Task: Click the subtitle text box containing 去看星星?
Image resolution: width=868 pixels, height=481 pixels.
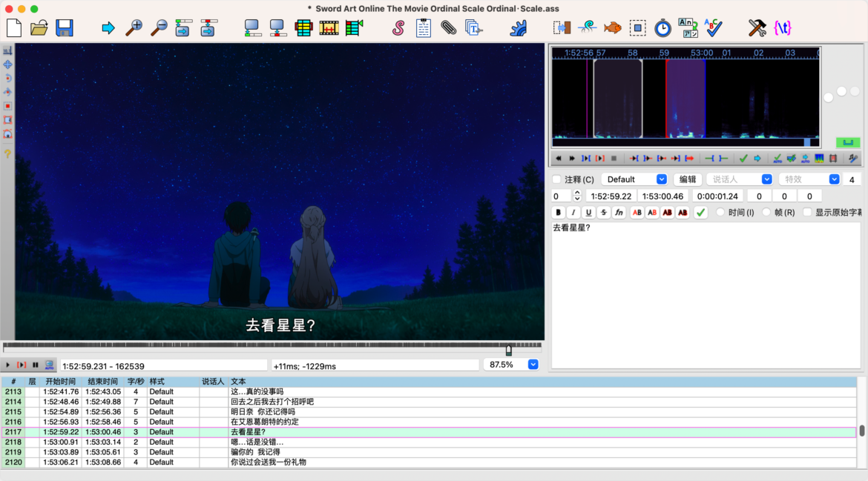Action: coord(706,295)
